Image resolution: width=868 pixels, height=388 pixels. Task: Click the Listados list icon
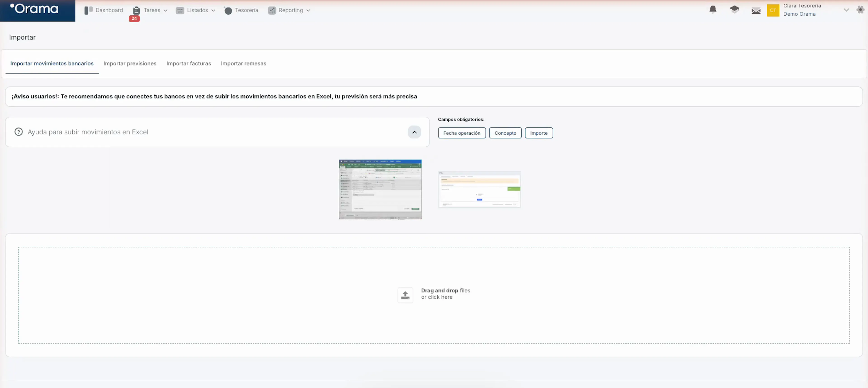(x=180, y=10)
